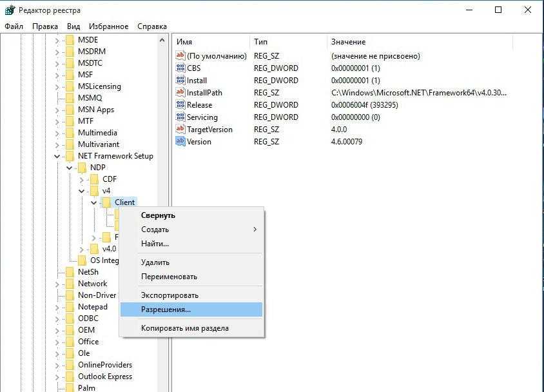Collapse the NDP tree node
Image resolution: width=544 pixels, height=392 pixels.
70,168
